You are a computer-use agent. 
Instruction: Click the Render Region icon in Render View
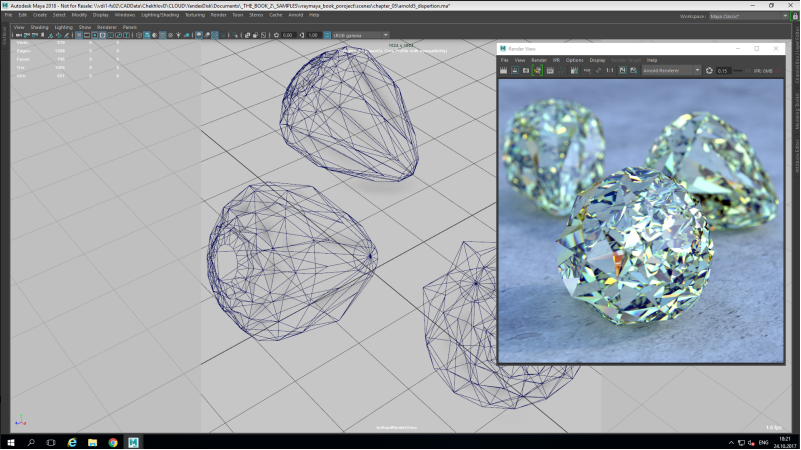515,70
